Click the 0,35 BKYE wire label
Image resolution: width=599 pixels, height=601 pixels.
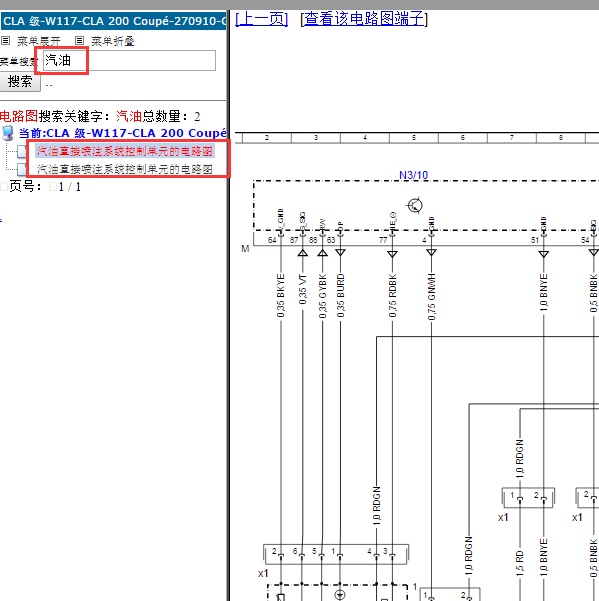point(281,296)
